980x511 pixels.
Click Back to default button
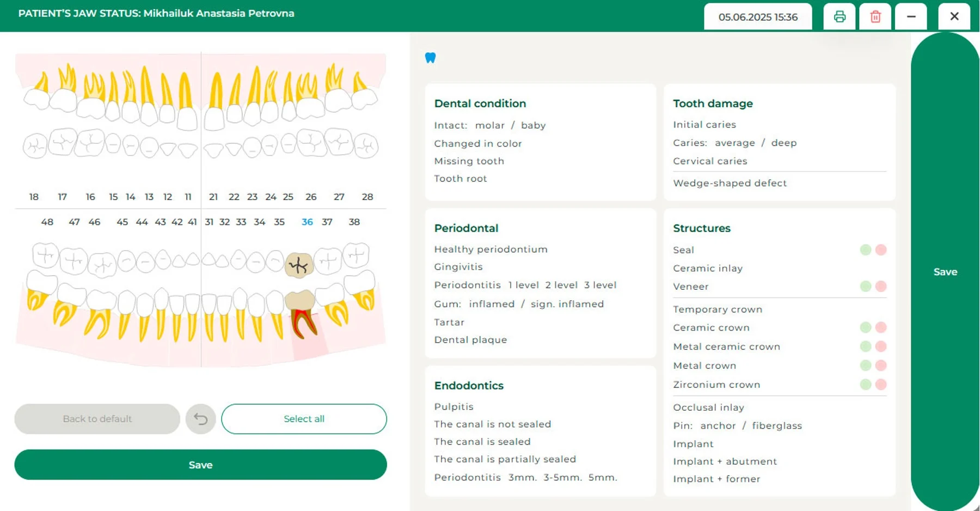tap(97, 419)
